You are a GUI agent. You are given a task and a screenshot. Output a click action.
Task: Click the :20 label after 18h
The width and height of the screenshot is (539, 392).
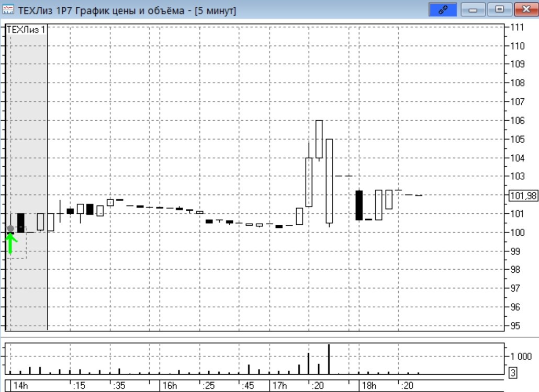[407, 386]
